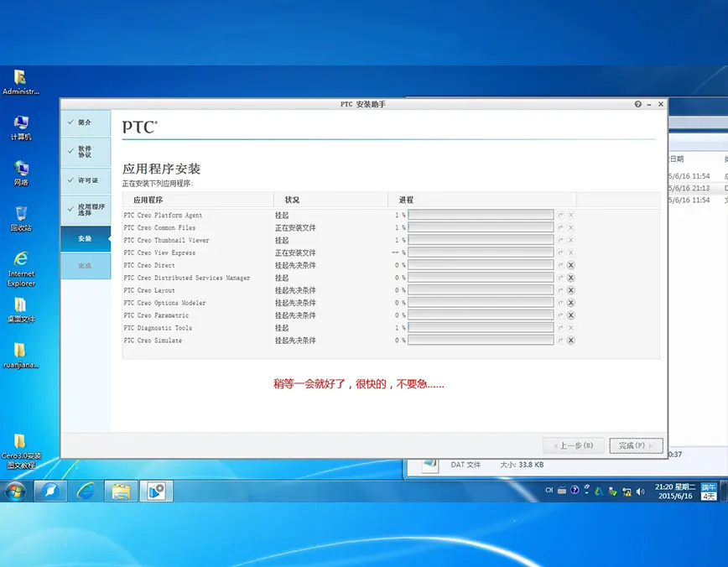
Task: Open Internet Explorer desktop icon
Action: point(21,269)
